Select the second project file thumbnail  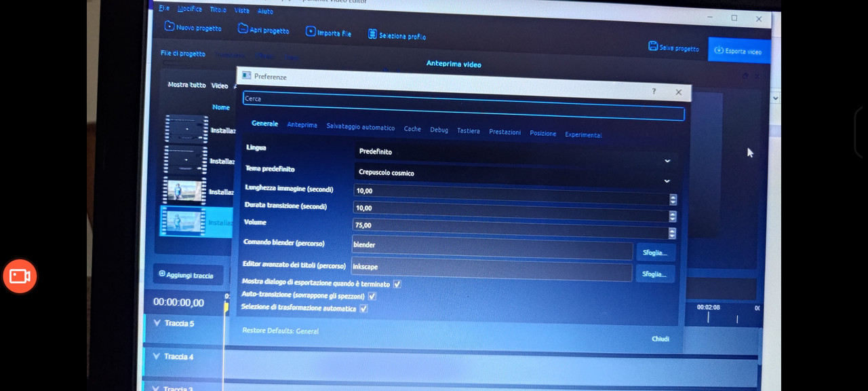point(186,160)
